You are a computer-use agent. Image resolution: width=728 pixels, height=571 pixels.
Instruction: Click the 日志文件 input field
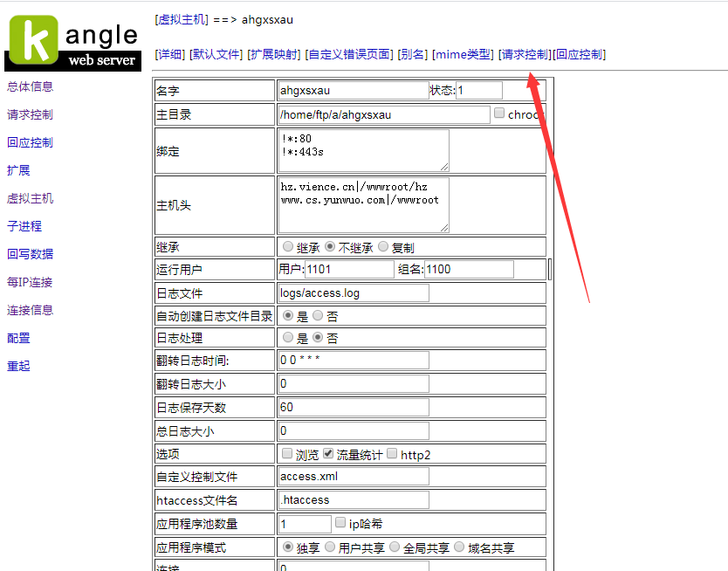point(353,292)
